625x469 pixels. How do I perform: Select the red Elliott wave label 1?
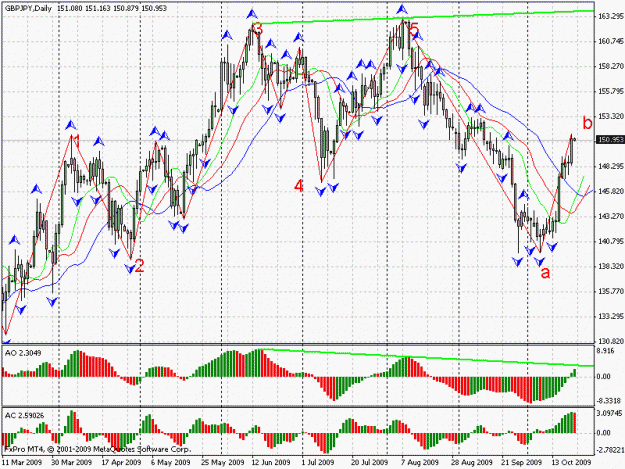click(x=77, y=142)
